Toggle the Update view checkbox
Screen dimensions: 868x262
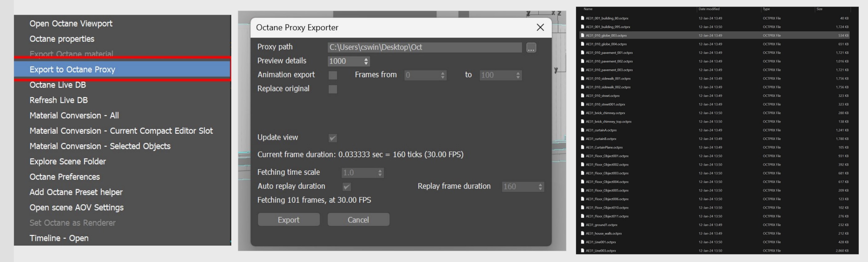(333, 138)
